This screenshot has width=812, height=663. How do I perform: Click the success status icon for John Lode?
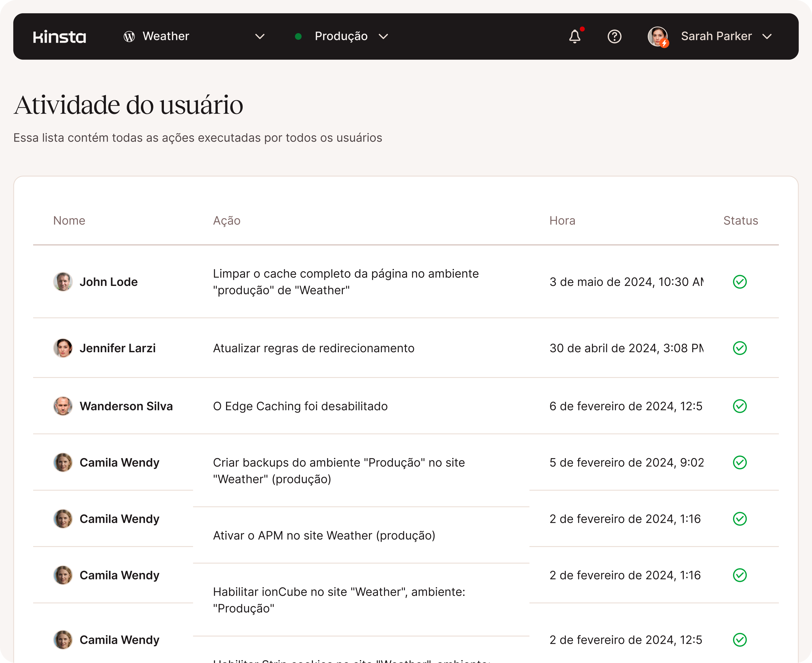(x=740, y=282)
